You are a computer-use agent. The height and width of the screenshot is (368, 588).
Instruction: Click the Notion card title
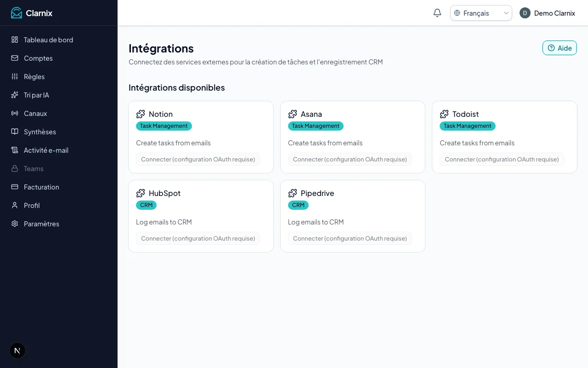coord(161,114)
